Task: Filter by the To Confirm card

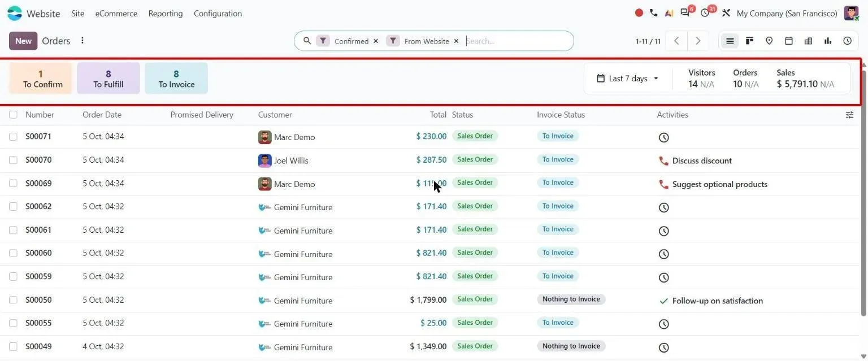Action: pyautogui.click(x=41, y=79)
